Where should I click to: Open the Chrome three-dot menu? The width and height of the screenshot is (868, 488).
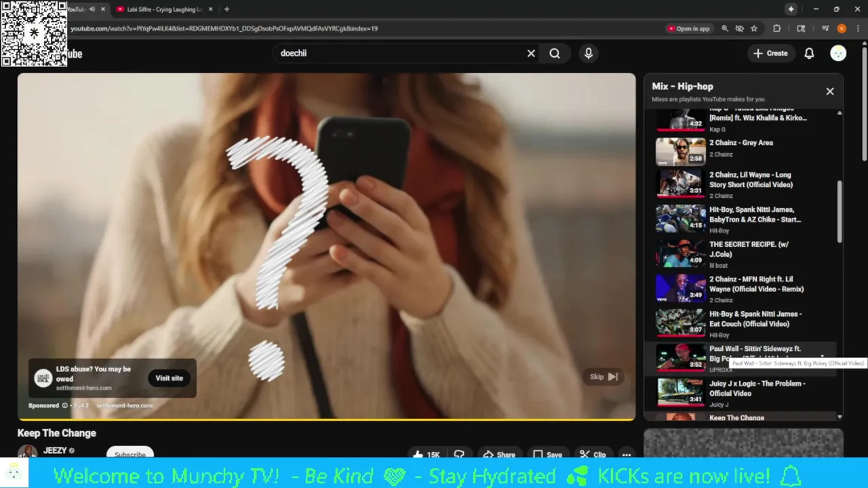pos(856,28)
